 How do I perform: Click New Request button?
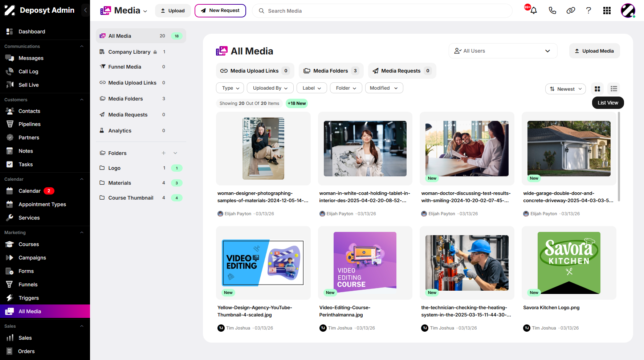tap(220, 11)
